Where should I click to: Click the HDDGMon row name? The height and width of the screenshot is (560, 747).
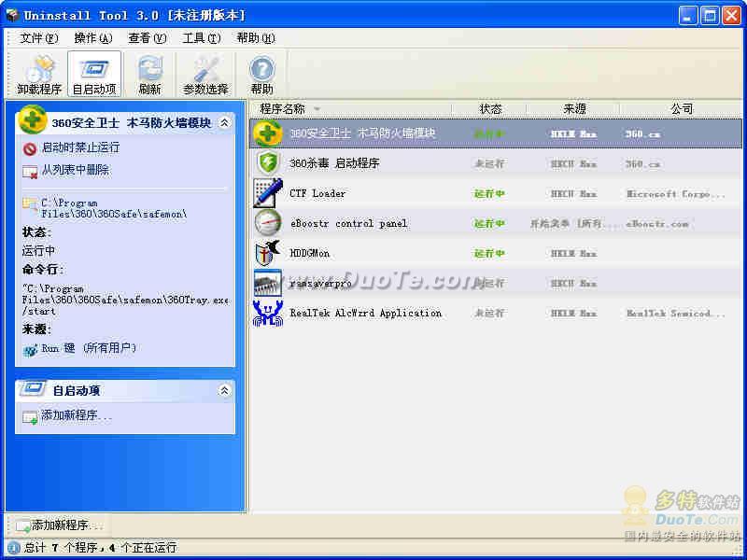pos(309,253)
